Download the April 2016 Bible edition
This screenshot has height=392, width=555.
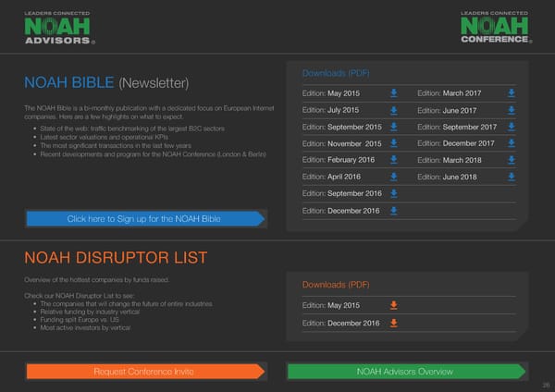click(394, 177)
